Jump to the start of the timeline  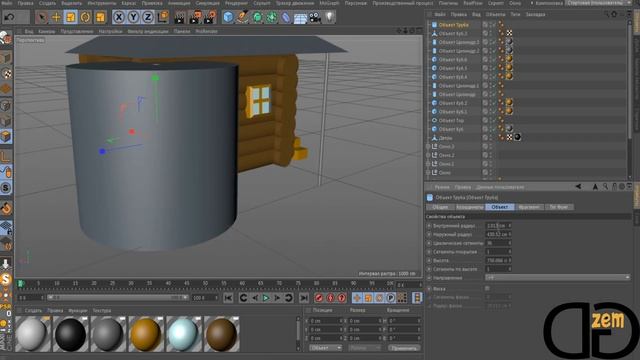pos(228,298)
